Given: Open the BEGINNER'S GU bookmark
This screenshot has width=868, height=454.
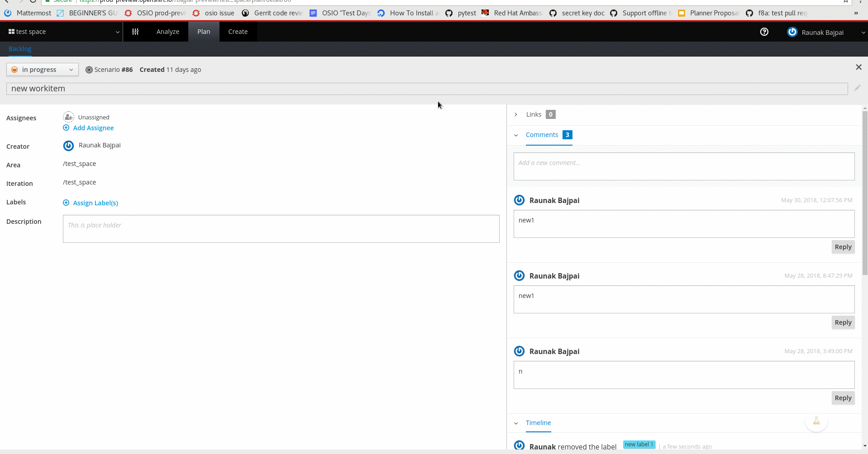Looking at the screenshot, I should pos(87,13).
